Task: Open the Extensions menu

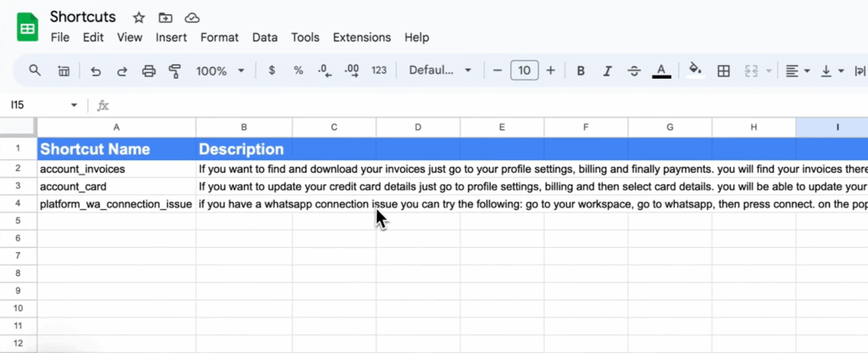Action: tap(361, 37)
